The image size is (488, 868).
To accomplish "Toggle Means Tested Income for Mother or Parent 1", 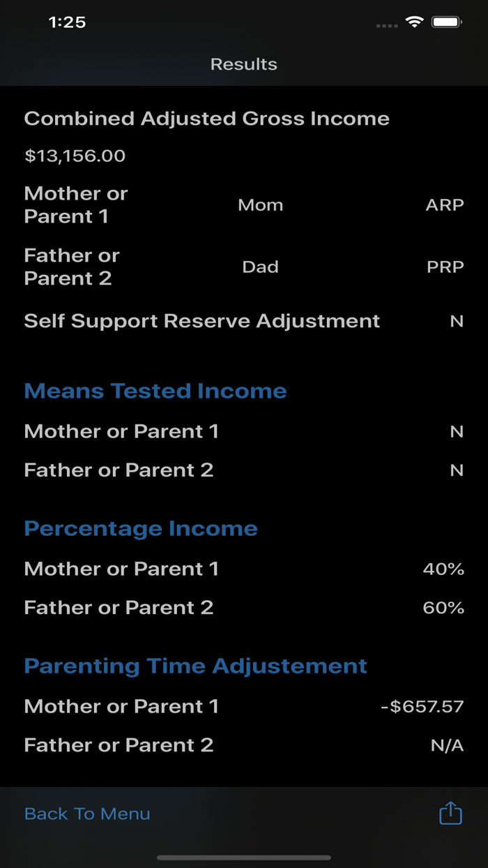I will (x=458, y=432).
